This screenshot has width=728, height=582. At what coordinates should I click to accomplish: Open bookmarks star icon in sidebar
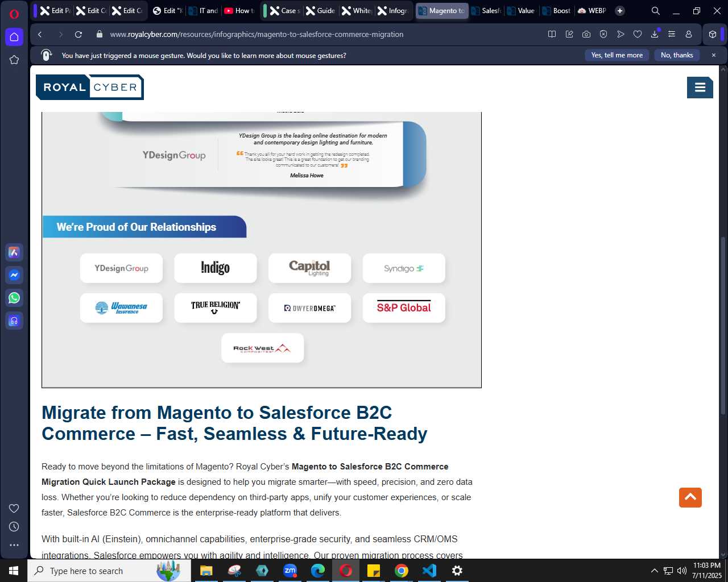tap(14, 60)
